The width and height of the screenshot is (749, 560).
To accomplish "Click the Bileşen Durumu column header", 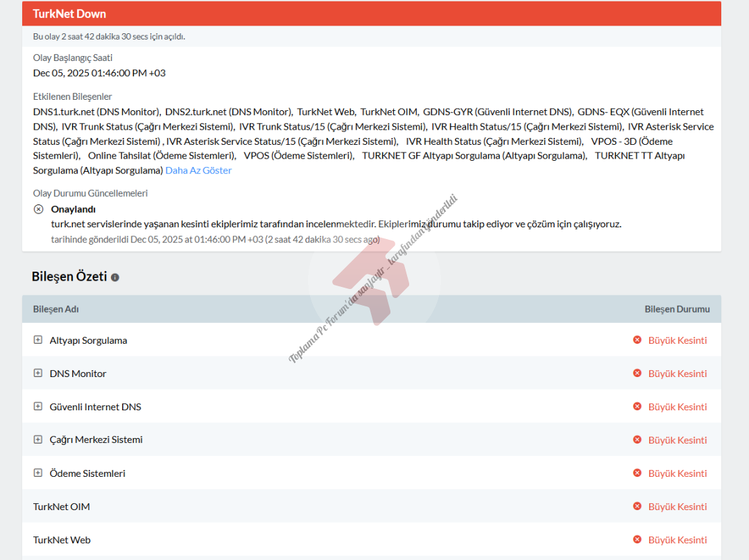I will [x=677, y=309].
